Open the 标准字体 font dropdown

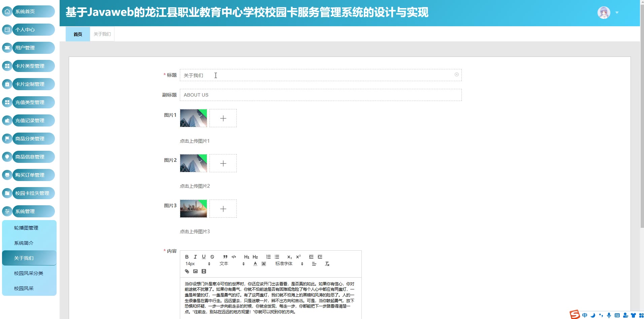289,264
